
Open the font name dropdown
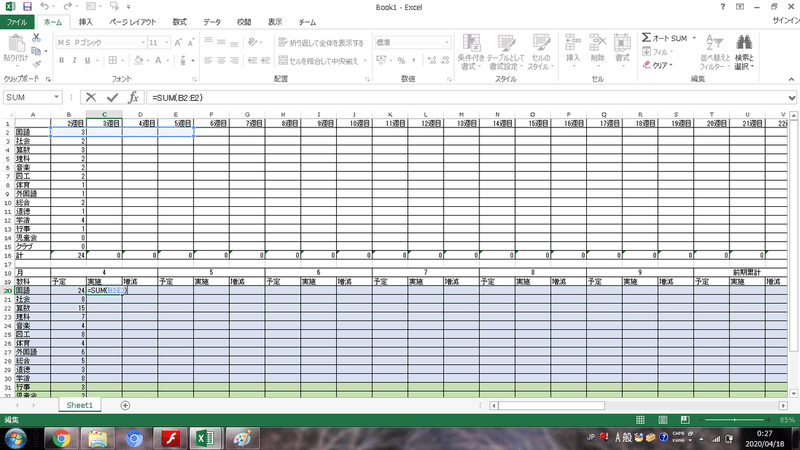(143, 43)
